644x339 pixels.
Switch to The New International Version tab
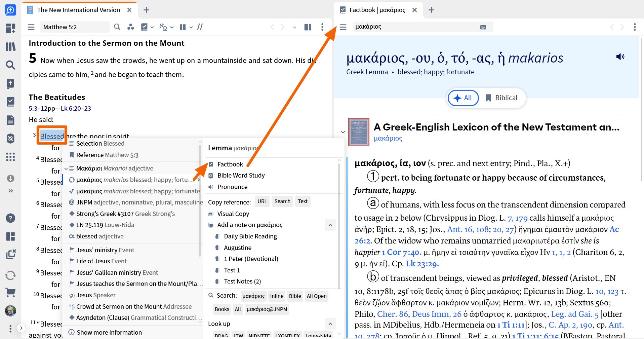(x=78, y=10)
